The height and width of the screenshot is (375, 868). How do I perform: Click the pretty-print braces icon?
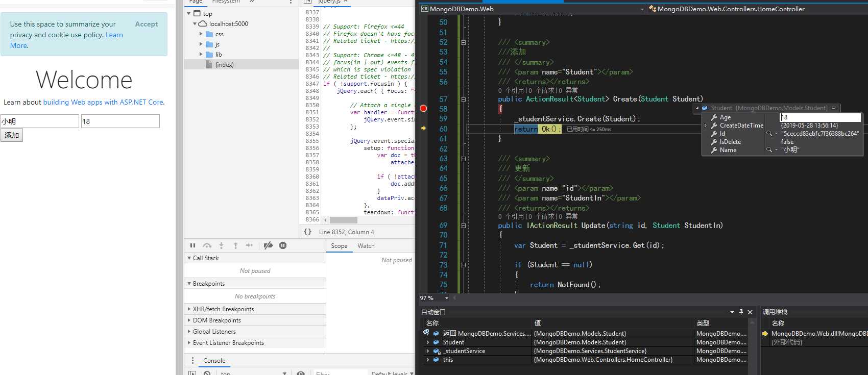pyautogui.click(x=307, y=231)
